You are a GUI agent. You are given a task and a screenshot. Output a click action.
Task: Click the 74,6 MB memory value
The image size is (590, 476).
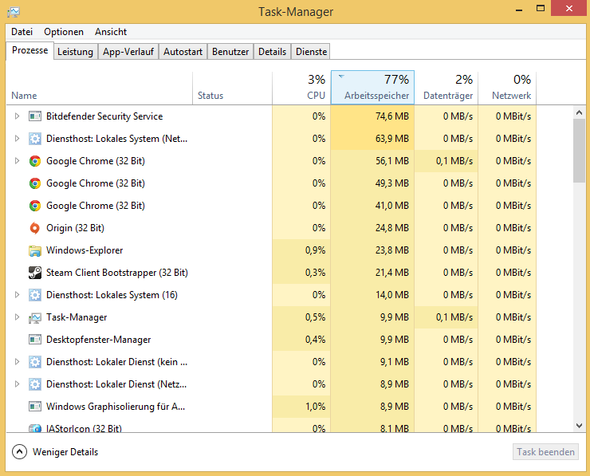pyautogui.click(x=392, y=116)
